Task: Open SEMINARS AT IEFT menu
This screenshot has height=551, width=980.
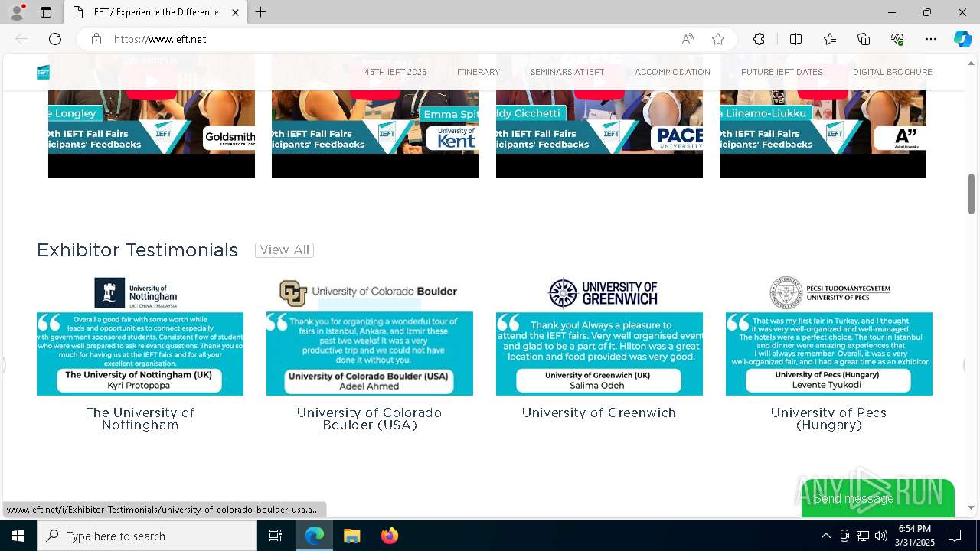Action: click(x=567, y=72)
